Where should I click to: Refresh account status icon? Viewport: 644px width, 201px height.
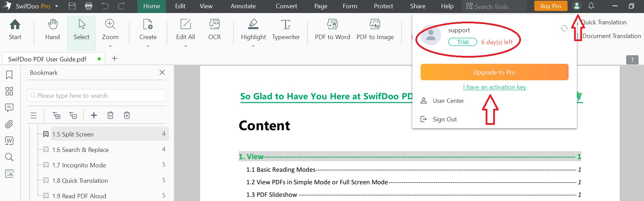[x=564, y=28]
